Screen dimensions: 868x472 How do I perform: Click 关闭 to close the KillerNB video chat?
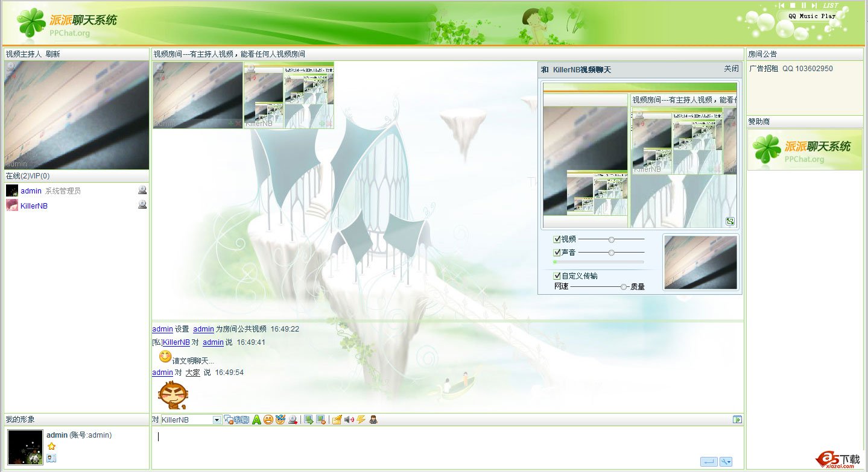[731, 69]
